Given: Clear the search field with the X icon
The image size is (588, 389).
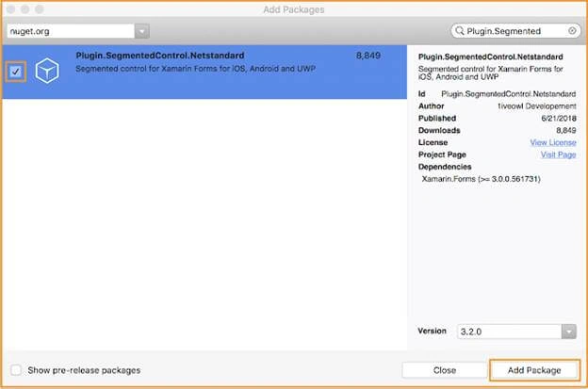Looking at the screenshot, I should point(572,31).
